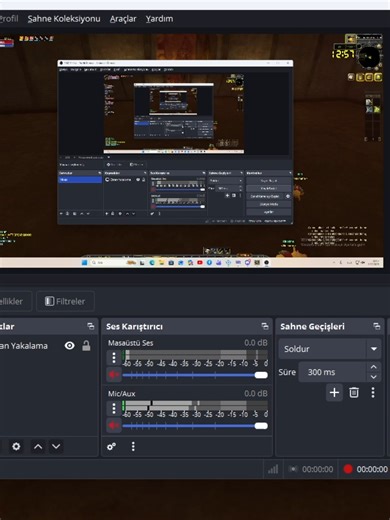Open Masaüstü Ses options three-dot menu
This screenshot has width=390, height=520.
click(114, 358)
